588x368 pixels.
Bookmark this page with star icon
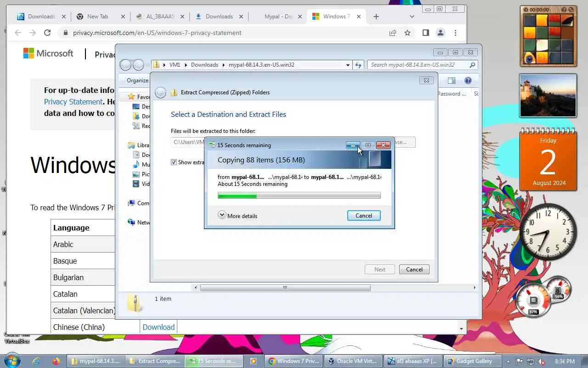[x=407, y=33]
